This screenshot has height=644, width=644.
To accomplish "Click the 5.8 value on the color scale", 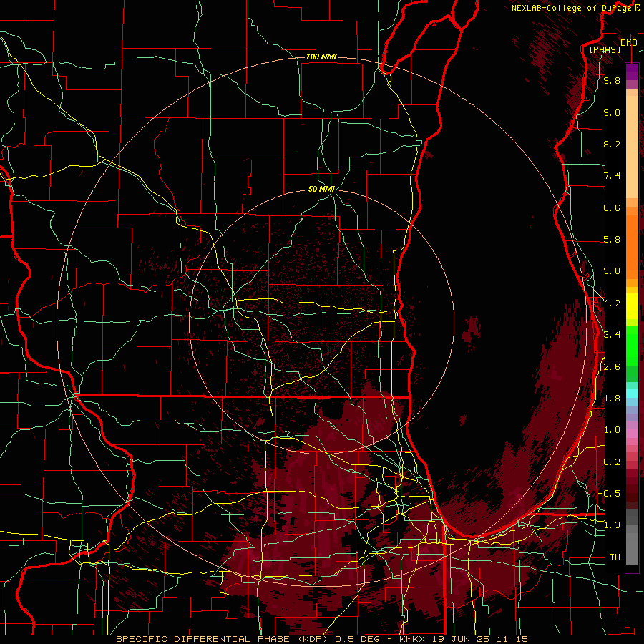I will pos(612,240).
